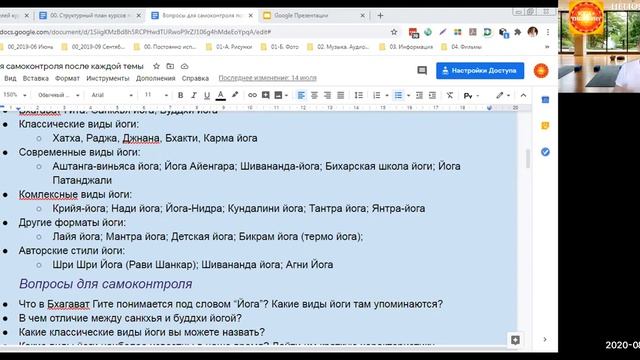Image resolution: width=640 pixels, height=360 pixels.
Task: Open bulleted list style dropdown arrow
Action: (408, 96)
